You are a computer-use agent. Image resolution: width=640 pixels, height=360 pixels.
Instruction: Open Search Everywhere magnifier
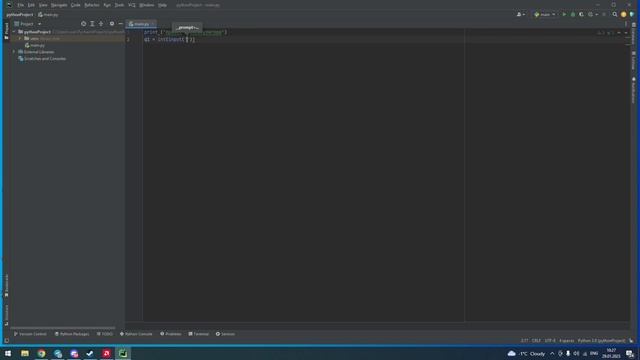click(615, 14)
